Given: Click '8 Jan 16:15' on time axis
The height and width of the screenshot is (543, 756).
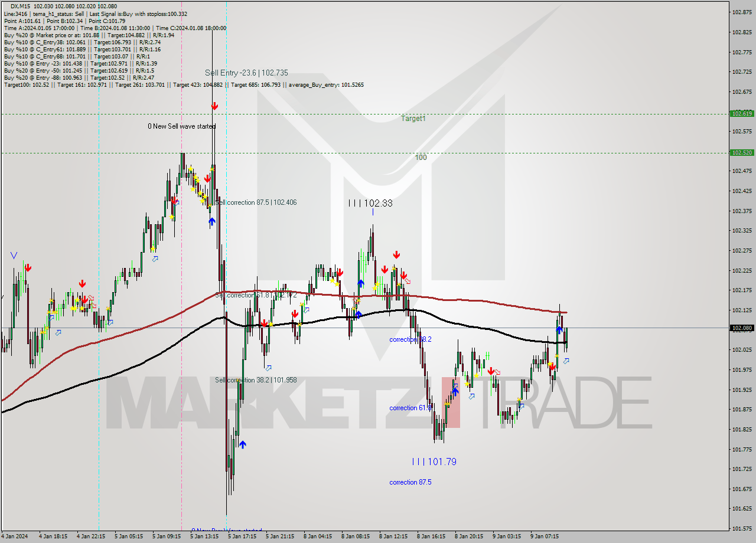Looking at the screenshot, I should (x=431, y=537).
